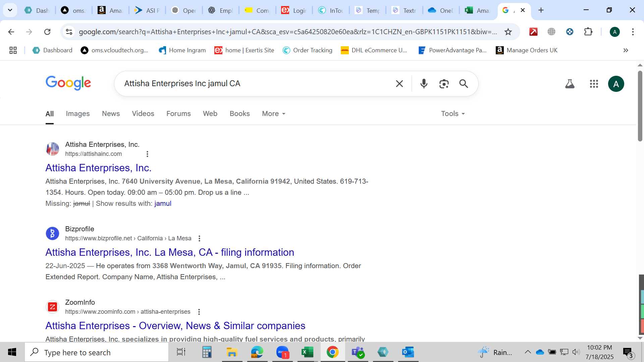Viewport: 644px width, 362px height.
Task: Open the Bizprofile filing information result
Action: 170,252
